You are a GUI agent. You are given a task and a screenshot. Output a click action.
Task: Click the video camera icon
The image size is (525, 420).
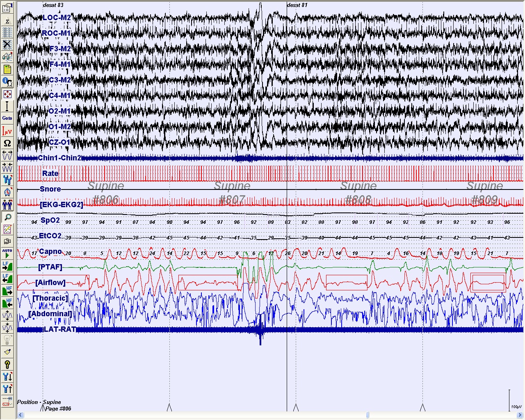click(7, 242)
